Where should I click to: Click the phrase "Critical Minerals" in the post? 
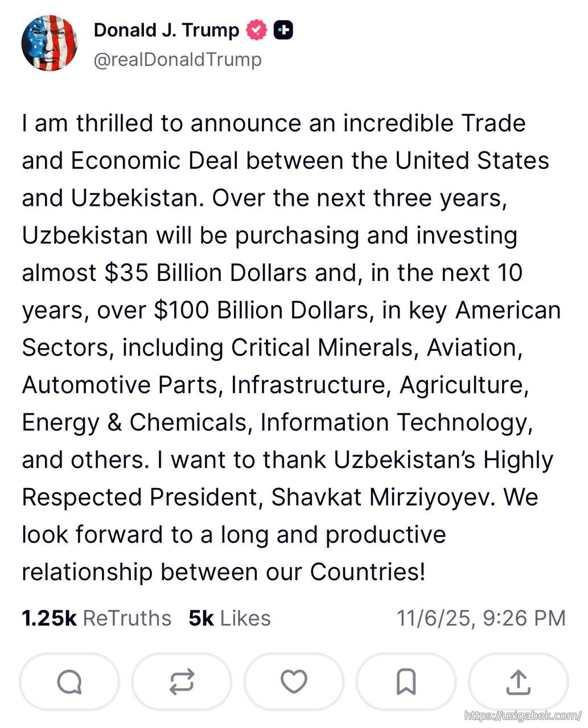tap(322, 348)
